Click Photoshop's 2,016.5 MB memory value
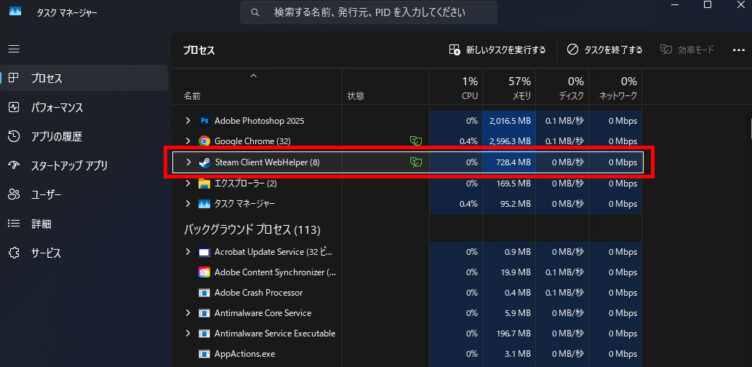This screenshot has width=752, height=367. click(510, 121)
